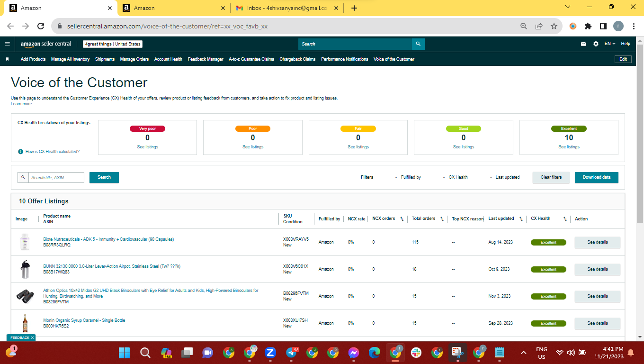Open the Fulfilled by filter dropdown

(x=408, y=177)
